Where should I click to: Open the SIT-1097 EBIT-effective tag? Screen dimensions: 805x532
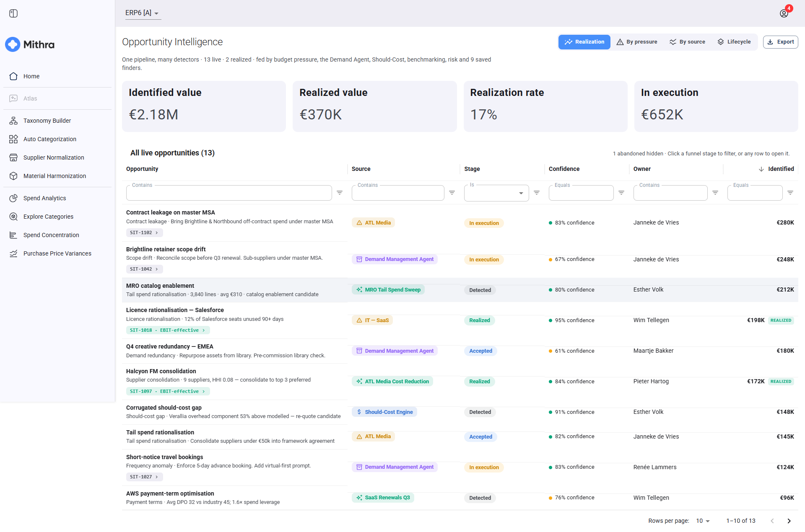click(x=168, y=391)
